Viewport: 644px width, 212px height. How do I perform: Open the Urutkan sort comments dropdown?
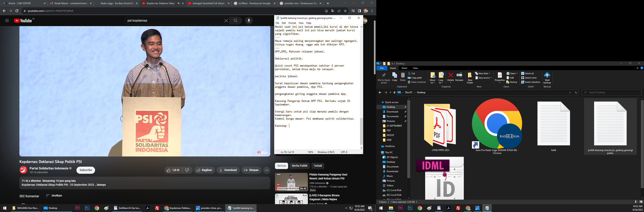[x=54, y=196]
